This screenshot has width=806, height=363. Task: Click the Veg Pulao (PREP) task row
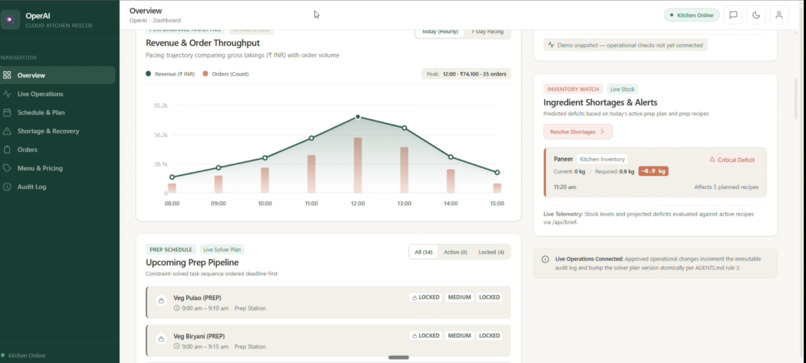tap(328, 302)
